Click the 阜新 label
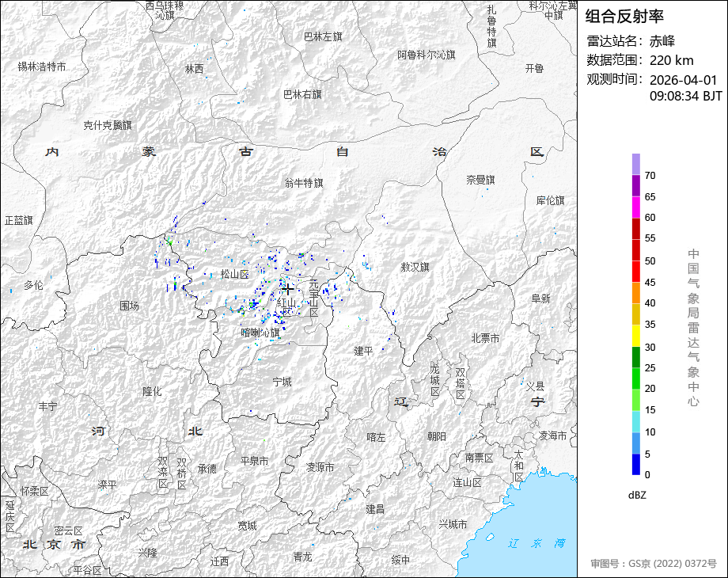The width and height of the screenshot is (728, 578). [541, 299]
